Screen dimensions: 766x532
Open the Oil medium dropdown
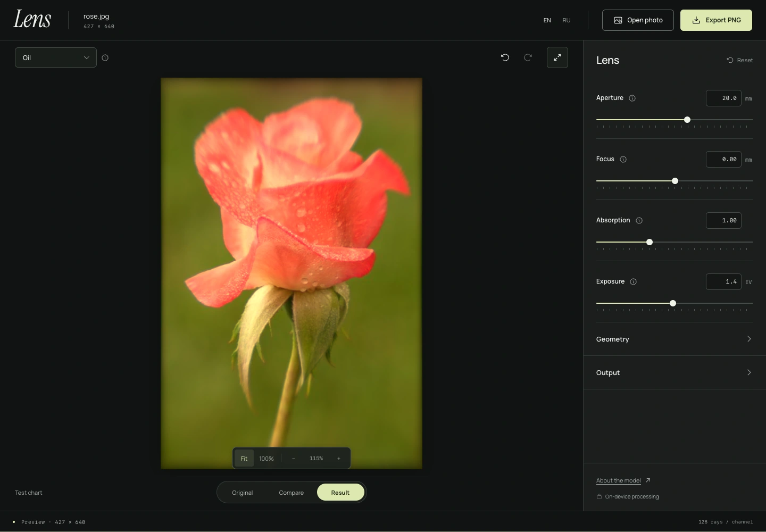pyautogui.click(x=56, y=57)
